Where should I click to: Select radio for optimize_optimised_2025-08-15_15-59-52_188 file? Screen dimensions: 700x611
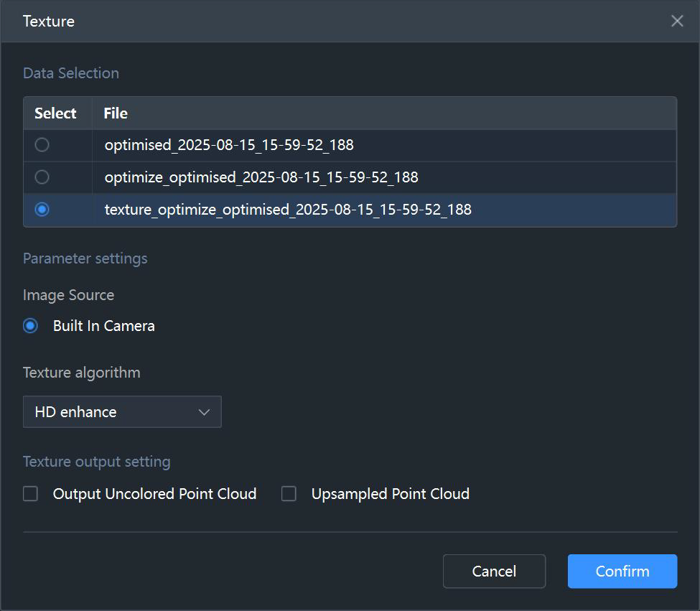click(42, 177)
